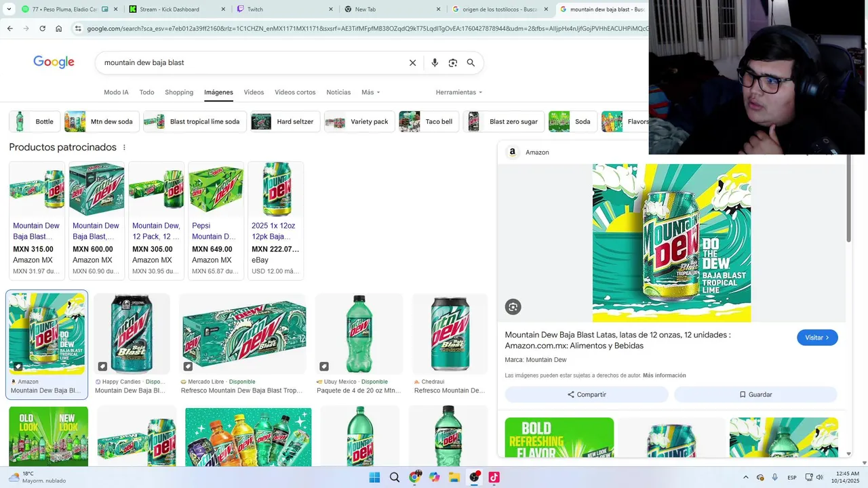Switch to origen de los tostilocos tab
The height and width of the screenshot is (488, 868).
coord(500,9)
